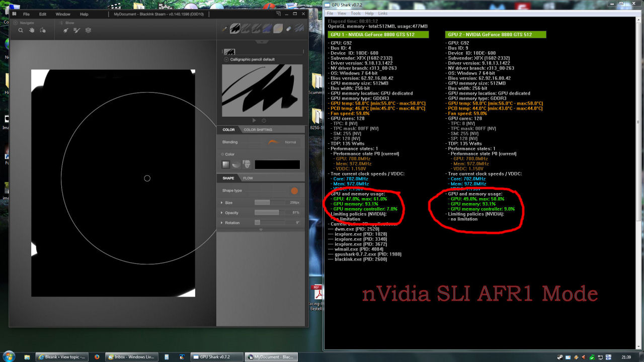644x362 pixels.
Task: Switch to the COLOR SHIFTING tab
Action: (x=258, y=130)
